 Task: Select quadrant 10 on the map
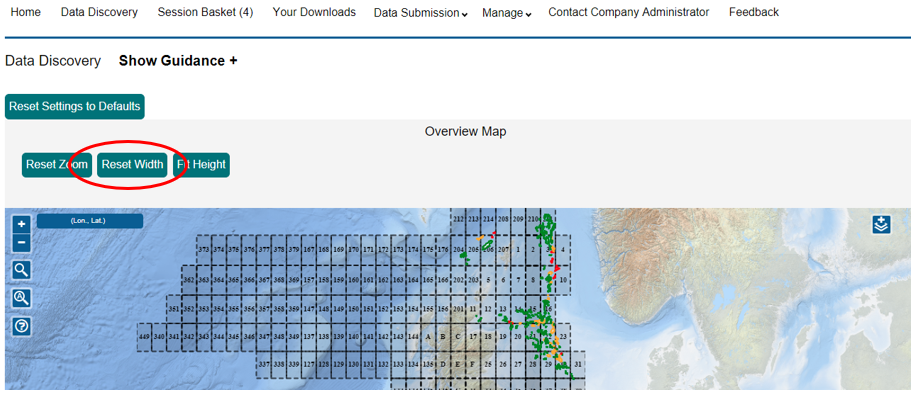[563, 280]
